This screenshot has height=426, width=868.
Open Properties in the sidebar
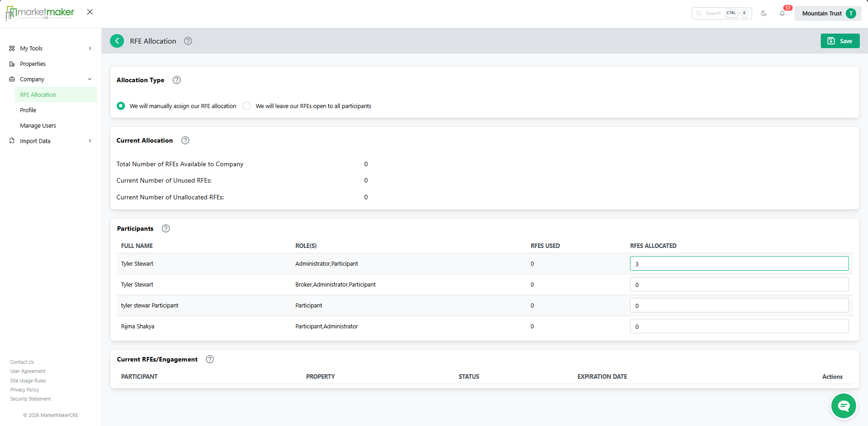tap(33, 64)
